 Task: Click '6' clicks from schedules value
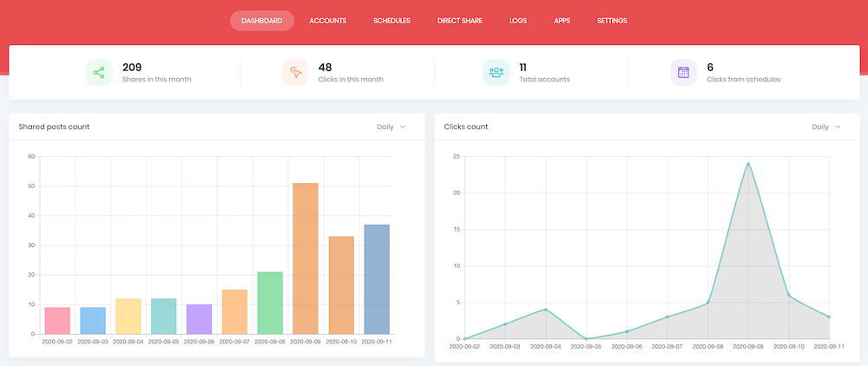(x=710, y=68)
